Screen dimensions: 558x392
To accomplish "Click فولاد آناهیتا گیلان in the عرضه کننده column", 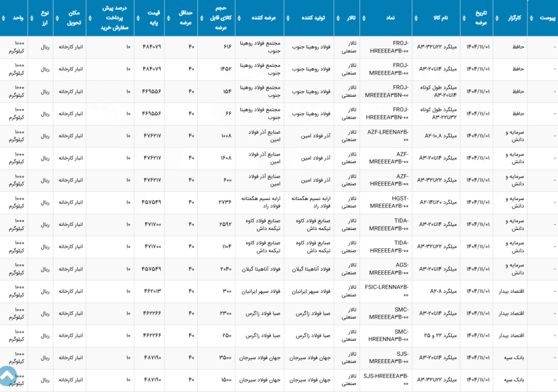I will [x=261, y=269].
